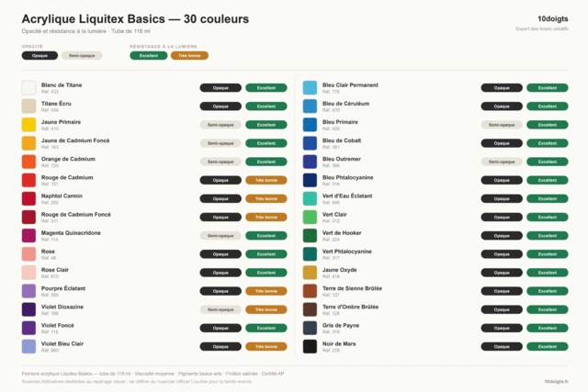Click the name 'Bleu Clair Permanent'
The height and width of the screenshot is (392, 588).
pyautogui.click(x=350, y=85)
